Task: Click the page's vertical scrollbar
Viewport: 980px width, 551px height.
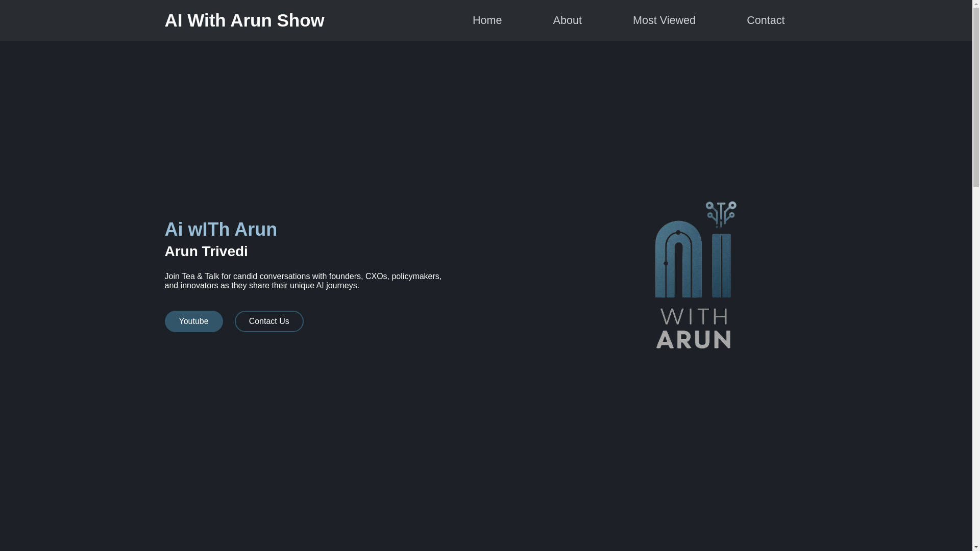Action: [976, 275]
